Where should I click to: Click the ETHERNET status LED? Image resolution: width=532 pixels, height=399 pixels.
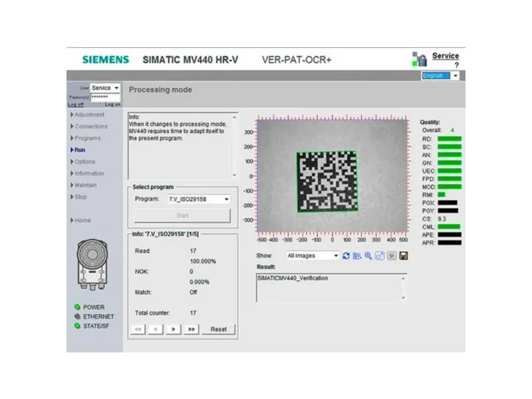[77, 317]
